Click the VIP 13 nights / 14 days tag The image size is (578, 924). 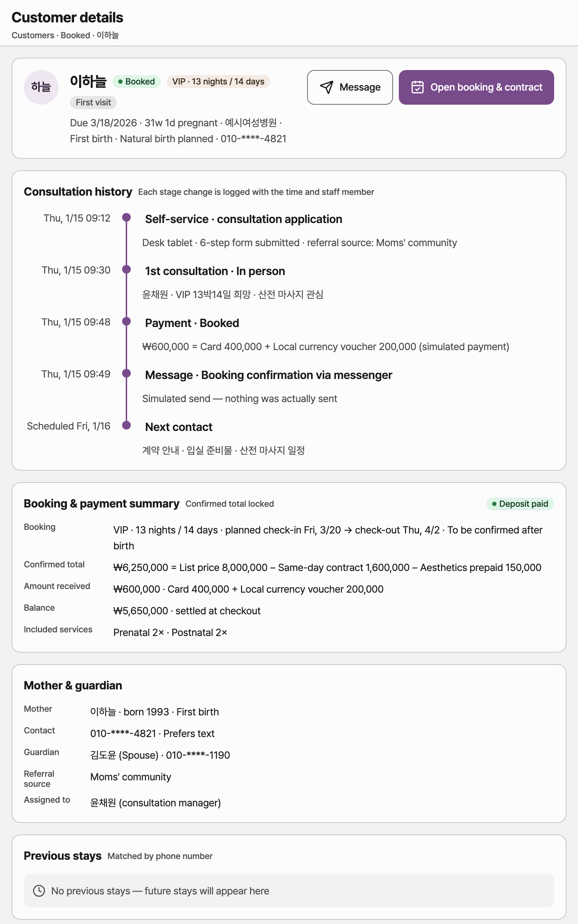[218, 81]
